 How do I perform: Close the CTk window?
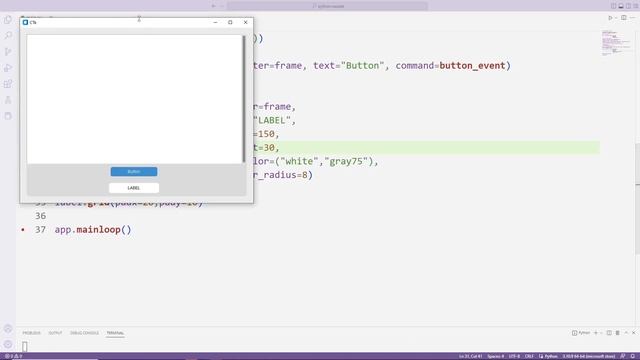[245, 22]
